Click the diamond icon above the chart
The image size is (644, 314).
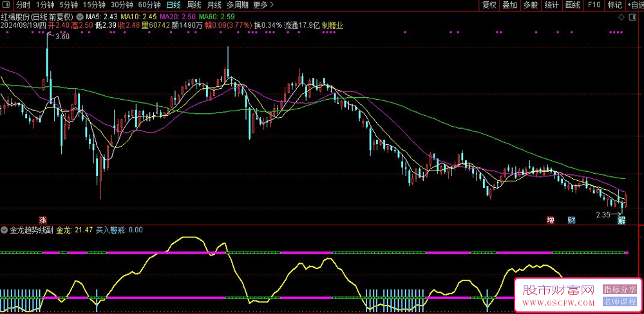(x=621, y=17)
